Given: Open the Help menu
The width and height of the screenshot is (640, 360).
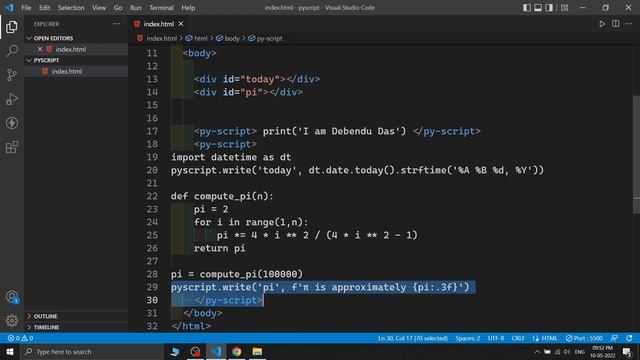Looking at the screenshot, I should coord(188,8).
